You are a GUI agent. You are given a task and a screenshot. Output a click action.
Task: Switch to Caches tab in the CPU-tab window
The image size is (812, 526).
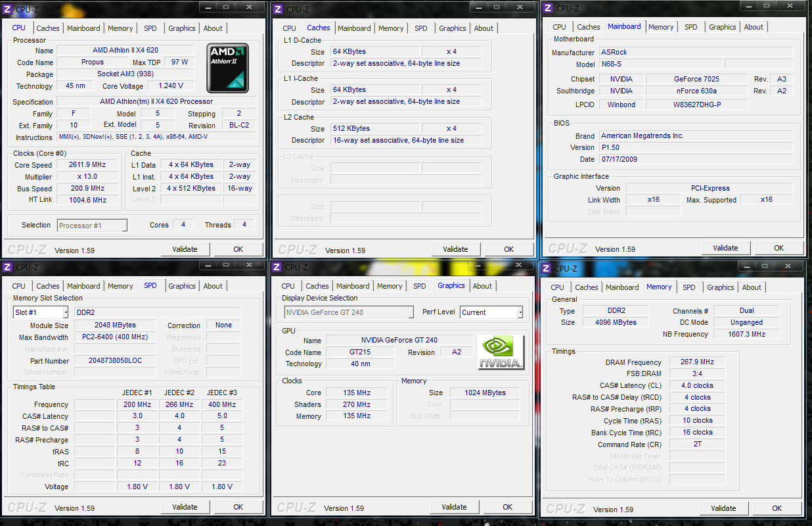(48, 28)
